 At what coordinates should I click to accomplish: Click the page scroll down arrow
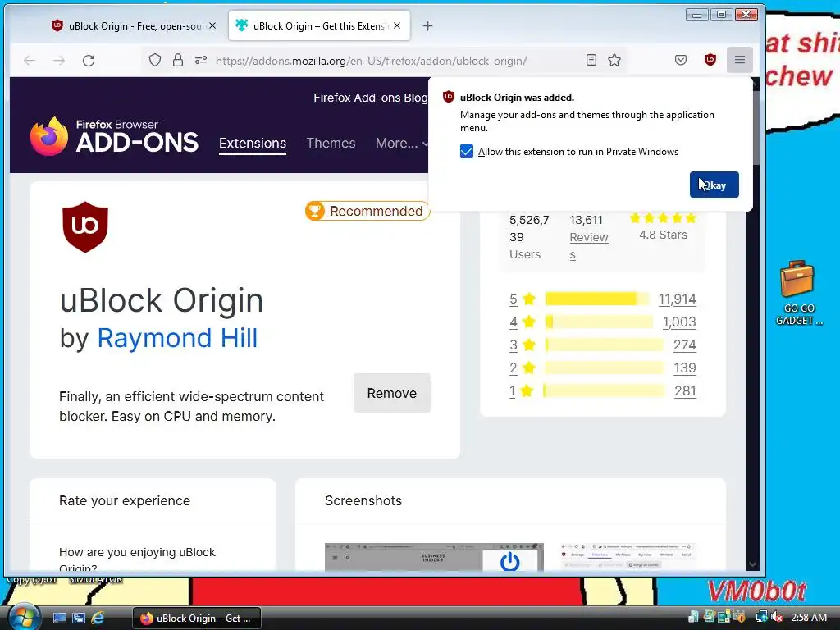753,564
